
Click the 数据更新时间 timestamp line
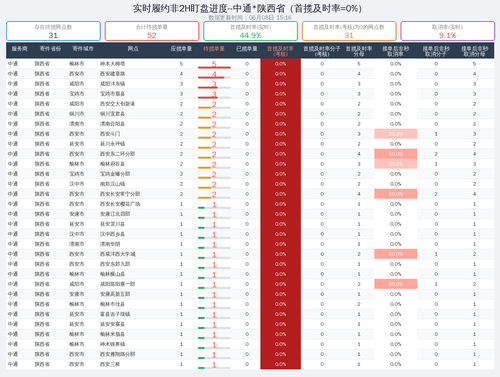(x=250, y=17)
